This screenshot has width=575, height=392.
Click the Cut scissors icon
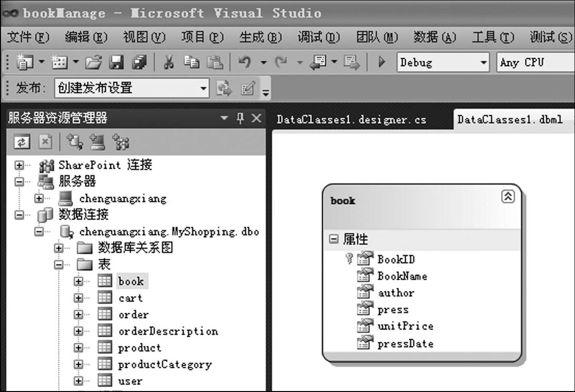[x=168, y=62]
